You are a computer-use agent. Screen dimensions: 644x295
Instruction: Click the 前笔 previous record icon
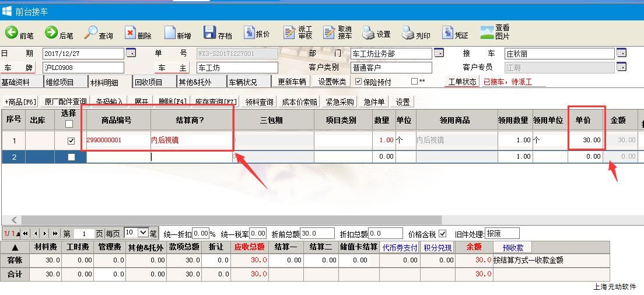pos(12,33)
